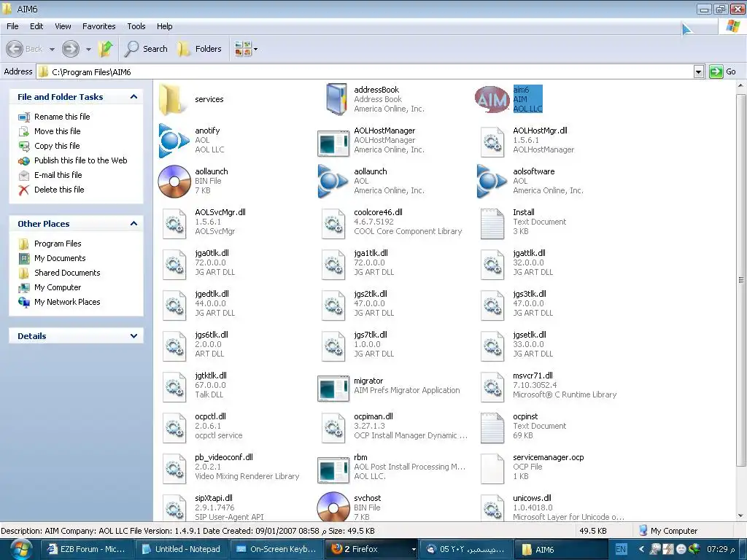Go to My Computer in Other Places
The width and height of the screenshot is (747, 560).
click(x=58, y=287)
